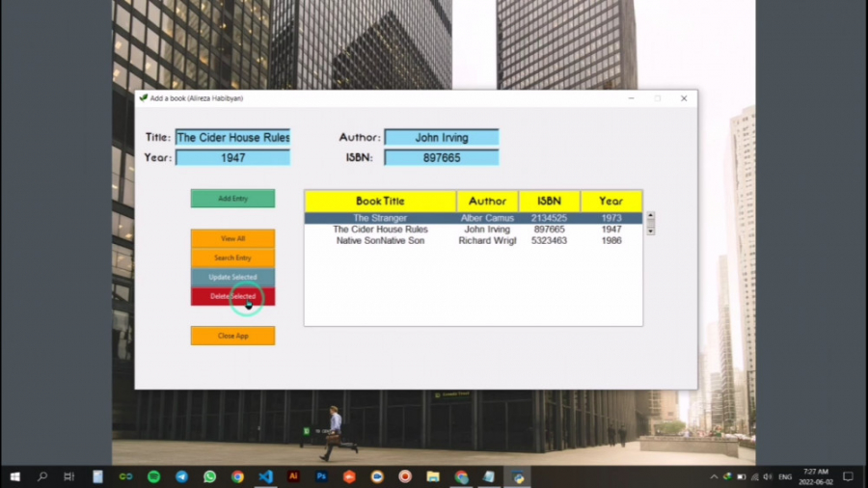The height and width of the screenshot is (488, 868).
Task: Open the blue notebook app on taskbar
Action: click(x=489, y=476)
